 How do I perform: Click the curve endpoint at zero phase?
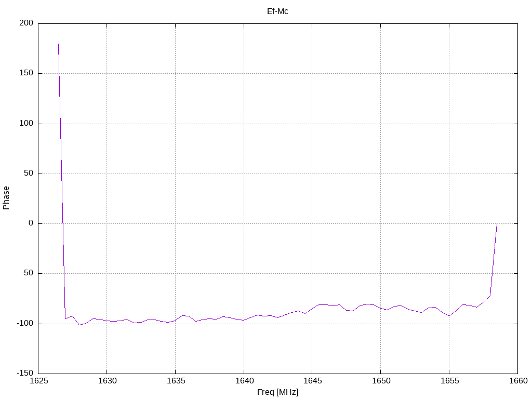[497, 223]
